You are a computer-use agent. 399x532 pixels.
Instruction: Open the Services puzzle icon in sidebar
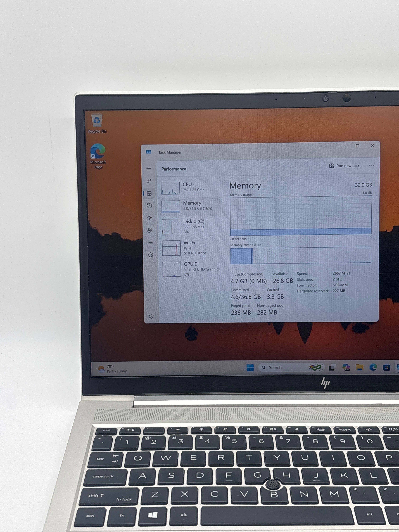(x=151, y=255)
